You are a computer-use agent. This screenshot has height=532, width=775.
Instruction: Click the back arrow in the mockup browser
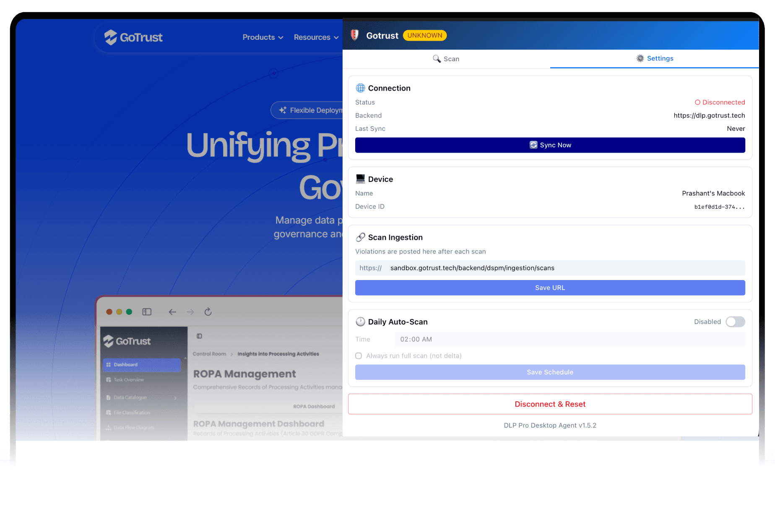[172, 312]
